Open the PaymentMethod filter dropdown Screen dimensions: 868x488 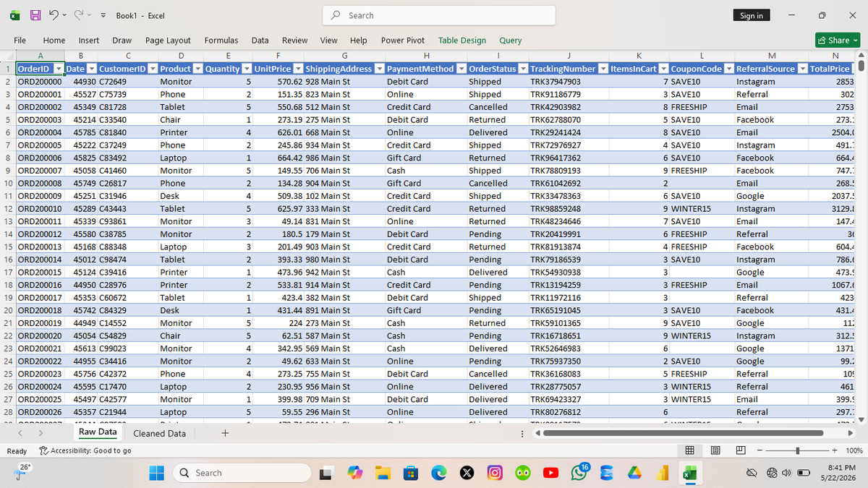click(x=460, y=69)
